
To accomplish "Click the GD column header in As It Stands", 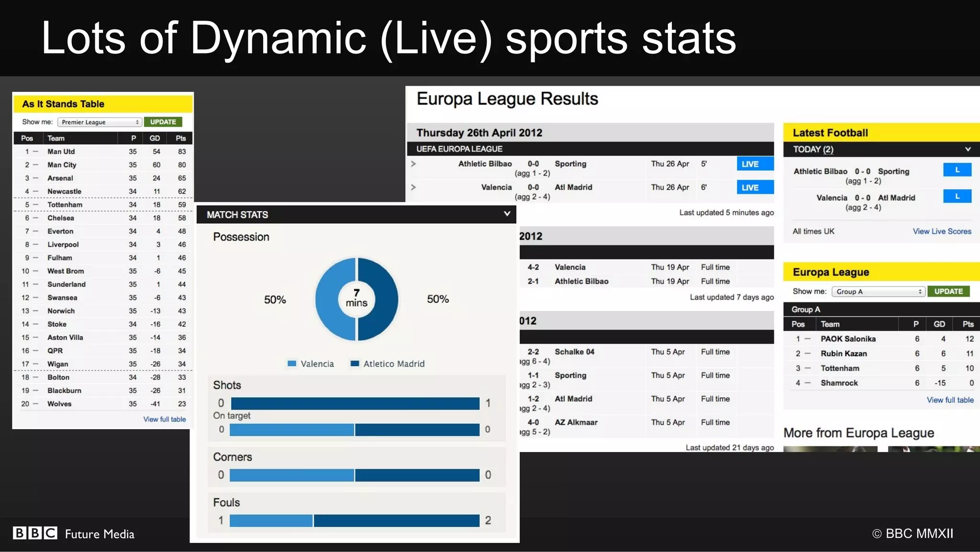I will click(x=155, y=138).
